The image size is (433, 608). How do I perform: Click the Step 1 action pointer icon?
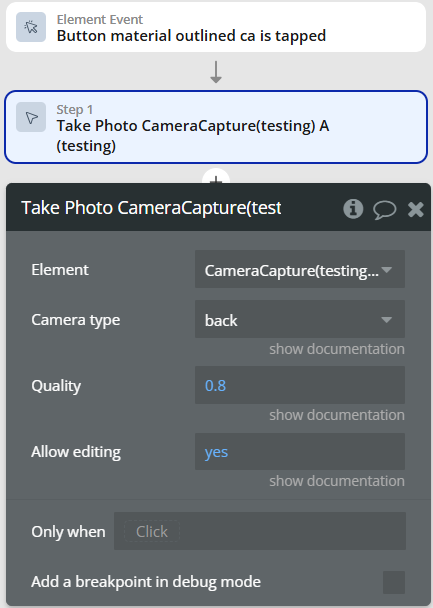pos(31,117)
